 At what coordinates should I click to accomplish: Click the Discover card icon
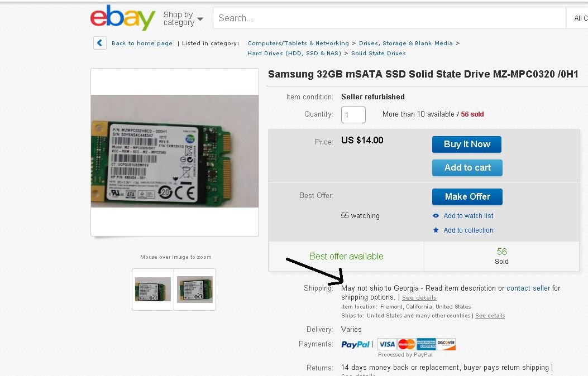446,344
